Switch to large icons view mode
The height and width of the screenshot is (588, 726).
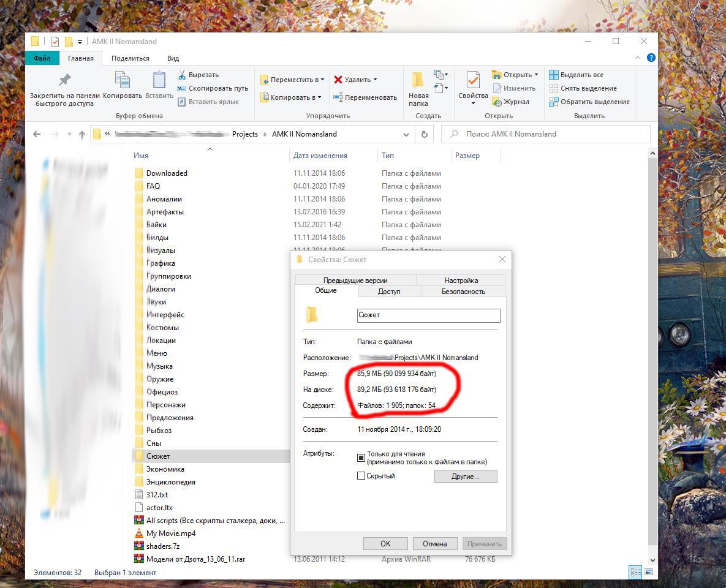[x=648, y=572]
